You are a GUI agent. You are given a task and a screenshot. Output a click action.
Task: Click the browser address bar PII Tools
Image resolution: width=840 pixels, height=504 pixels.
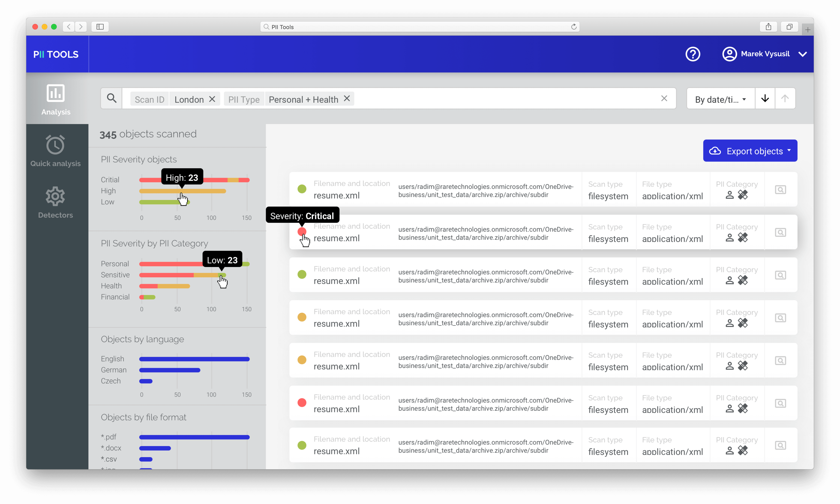[420, 27]
